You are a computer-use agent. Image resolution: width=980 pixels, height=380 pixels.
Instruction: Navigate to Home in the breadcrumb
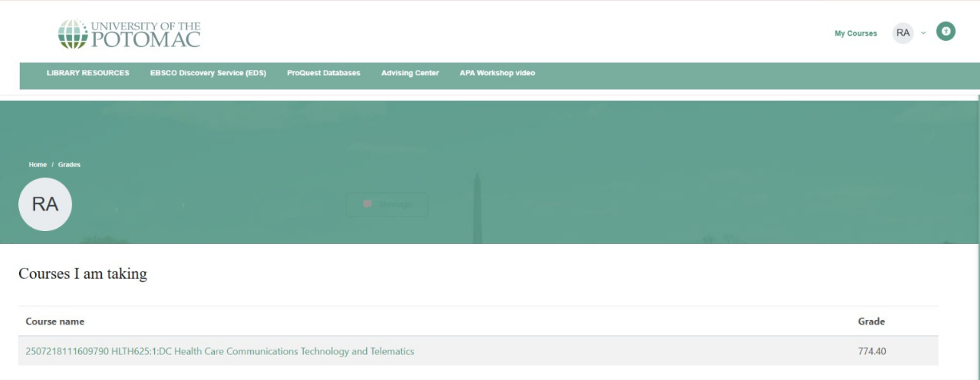[38, 165]
